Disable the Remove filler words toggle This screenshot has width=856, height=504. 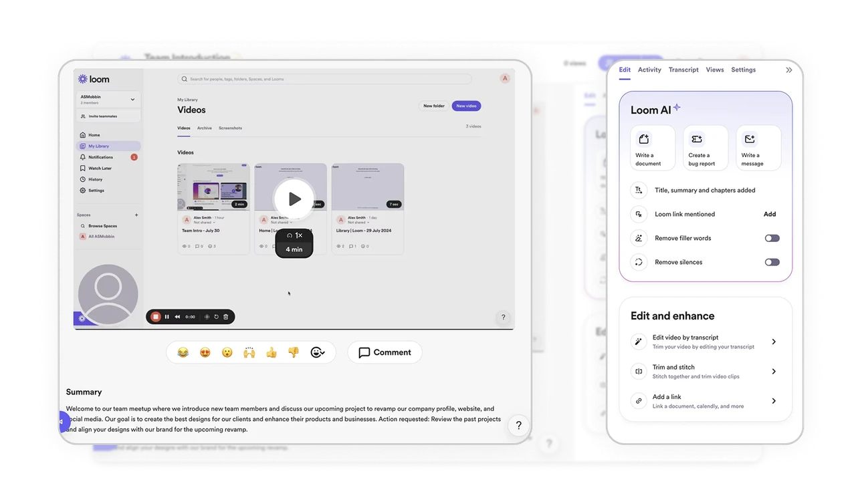point(772,238)
